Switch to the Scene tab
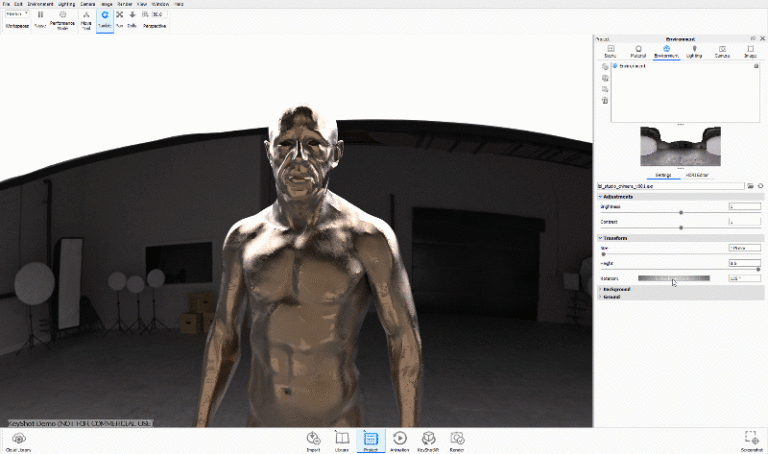Viewport: 768px width, 454px height. point(610,51)
